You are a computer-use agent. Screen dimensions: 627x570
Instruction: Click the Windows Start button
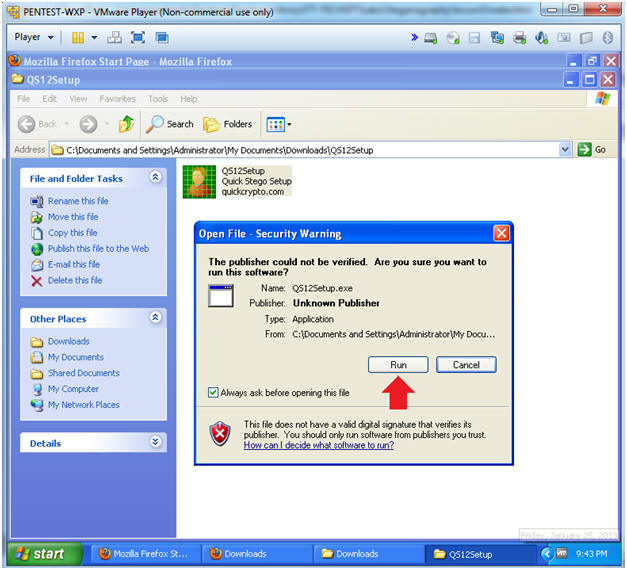pyautogui.click(x=45, y=554)
